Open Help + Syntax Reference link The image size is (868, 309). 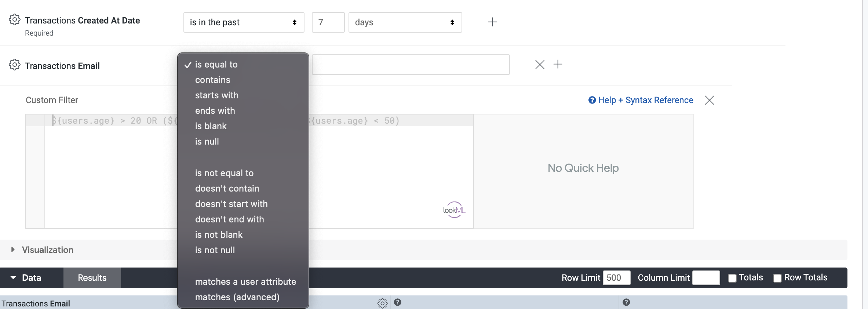(x=641, y=100)
